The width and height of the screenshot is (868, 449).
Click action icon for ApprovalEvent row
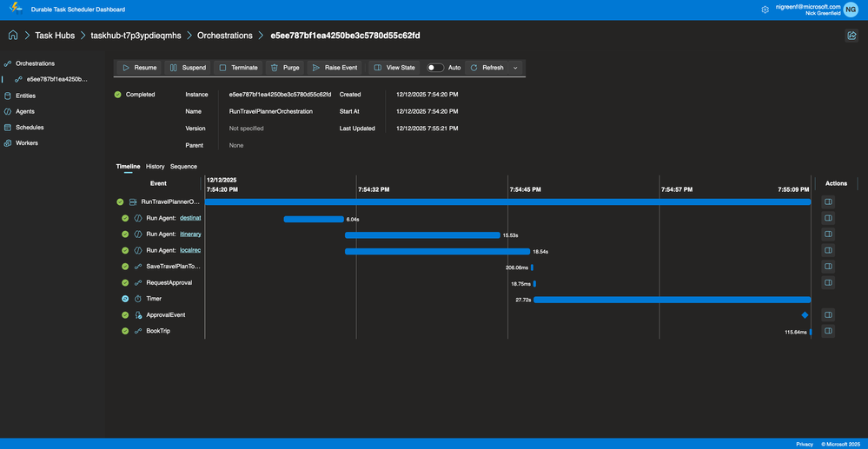tap(828, 314)
